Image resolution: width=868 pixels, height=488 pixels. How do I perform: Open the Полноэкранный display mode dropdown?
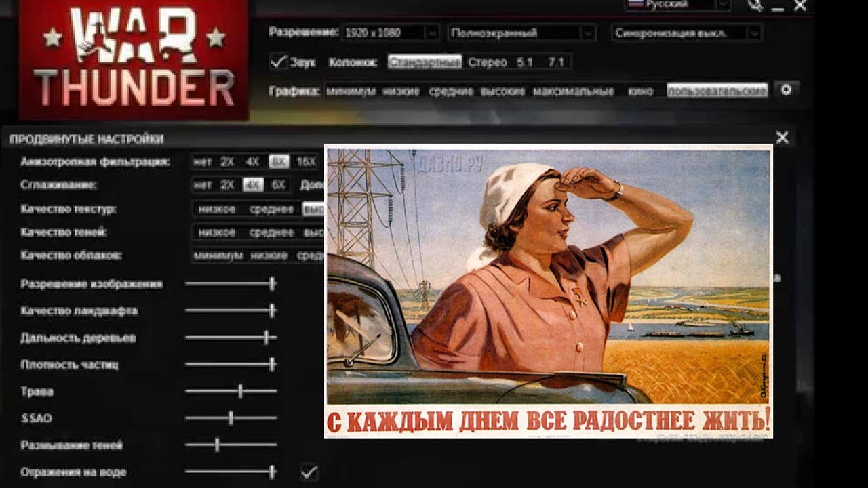521,33
